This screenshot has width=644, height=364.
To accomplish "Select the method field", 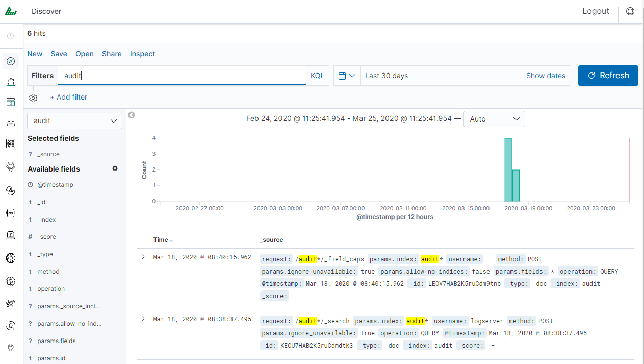I will tap(48, 272).
